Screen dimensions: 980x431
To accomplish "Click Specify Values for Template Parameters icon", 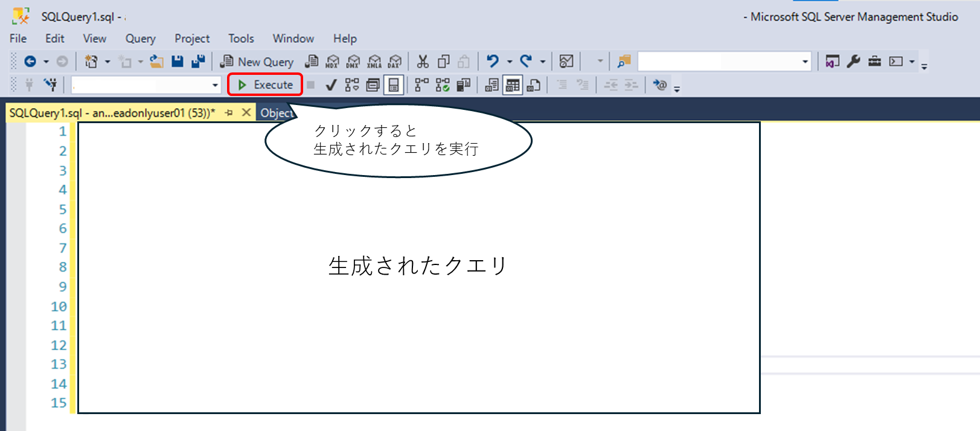I will tap(660, 85).
